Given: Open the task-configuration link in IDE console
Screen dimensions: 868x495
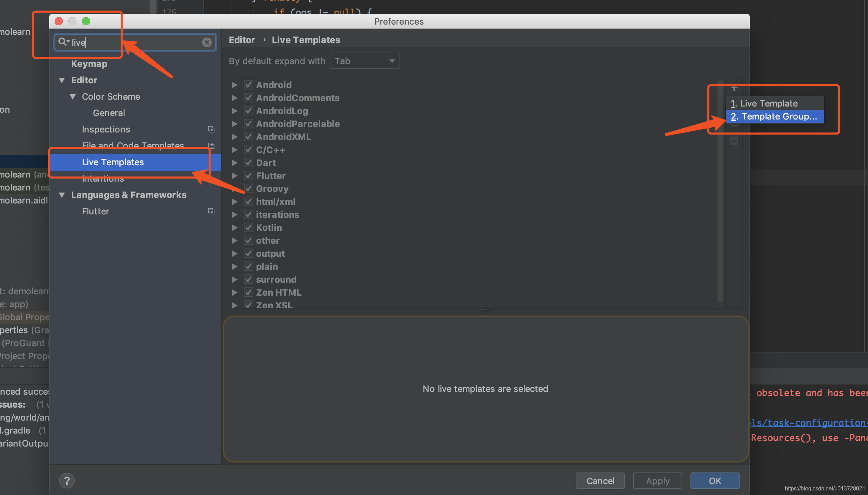Looking at the screenshot, I should (809, 423).
